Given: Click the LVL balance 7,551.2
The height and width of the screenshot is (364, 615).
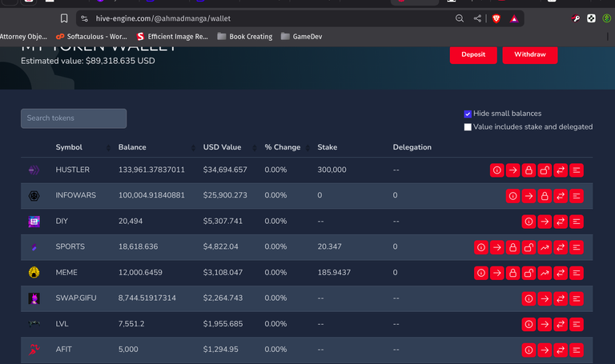Looking at the screenshot, I should tap(131, 324).
